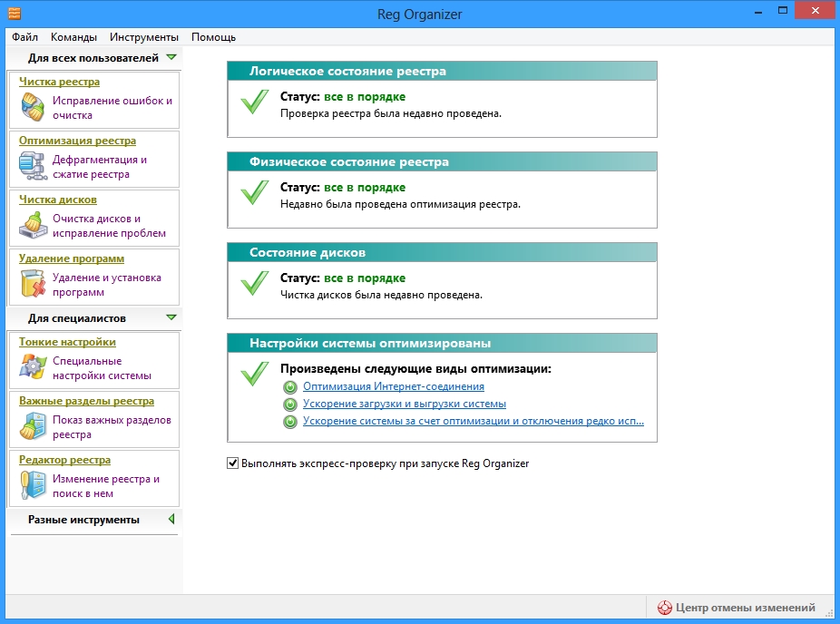Maximize the Reg Organizer window

click(x=783, y=11)
